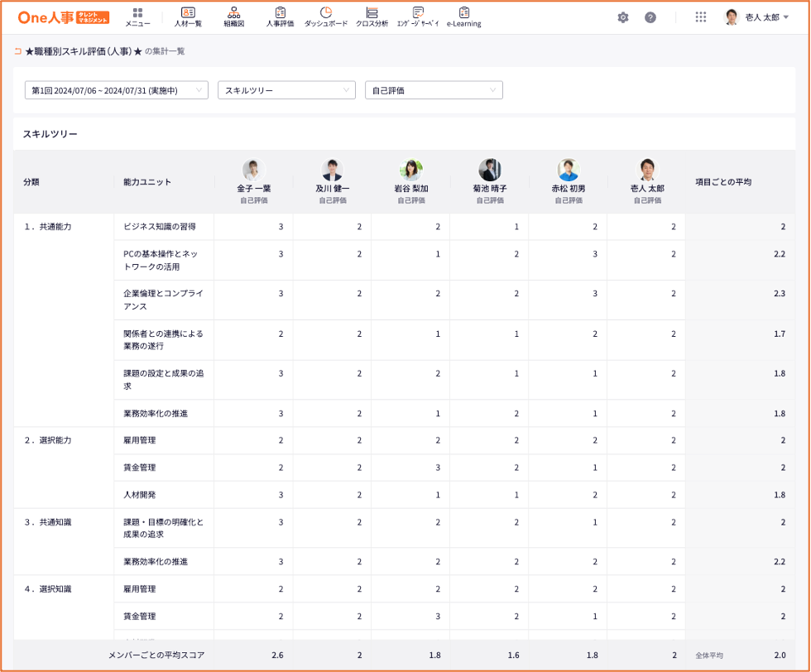Click the 課題・目標の明確化と成果の追求 row label
The width and height of the screenshot is (811, 672).
click(164, 528)
